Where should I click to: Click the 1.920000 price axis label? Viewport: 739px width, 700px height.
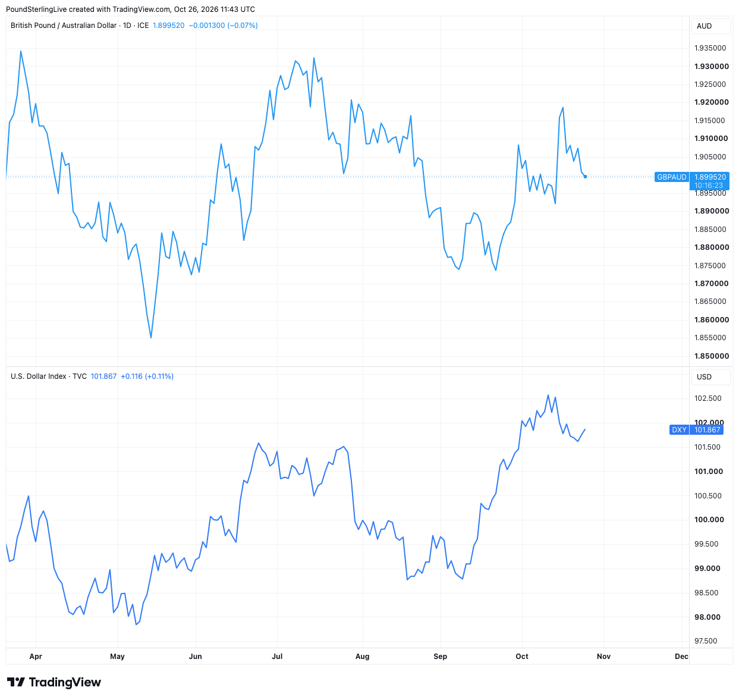(x=711, y=102)
